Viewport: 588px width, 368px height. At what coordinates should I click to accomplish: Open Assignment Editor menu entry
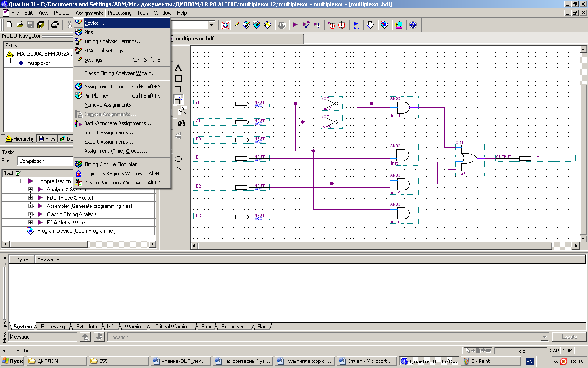coord(122,86)
